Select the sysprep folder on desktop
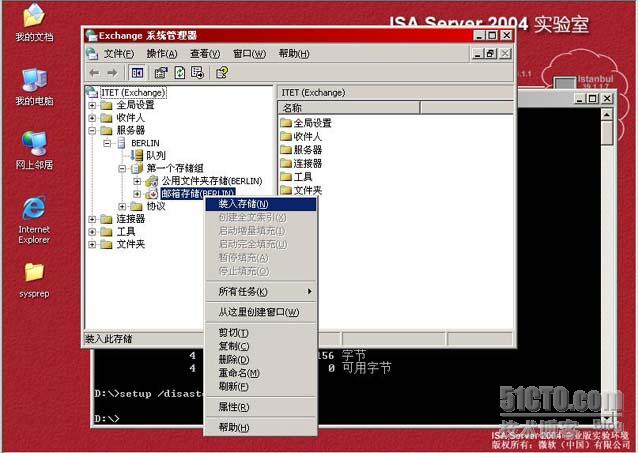Viewport: 638px width, 453px height. (34, 273)
